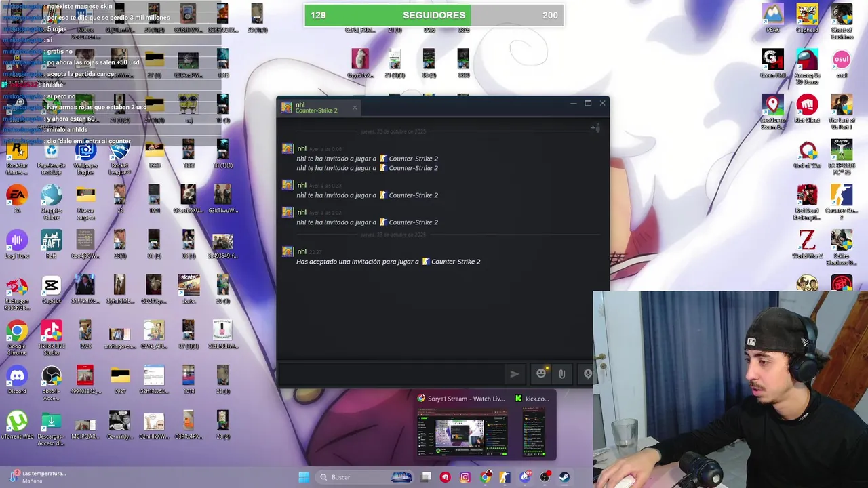Close the nhl chat tab
The image size is (868, 488).
pyautogui.click(x=354, y=107)
